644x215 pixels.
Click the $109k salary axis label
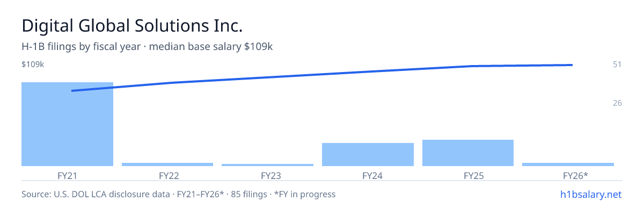pos(33,64)
